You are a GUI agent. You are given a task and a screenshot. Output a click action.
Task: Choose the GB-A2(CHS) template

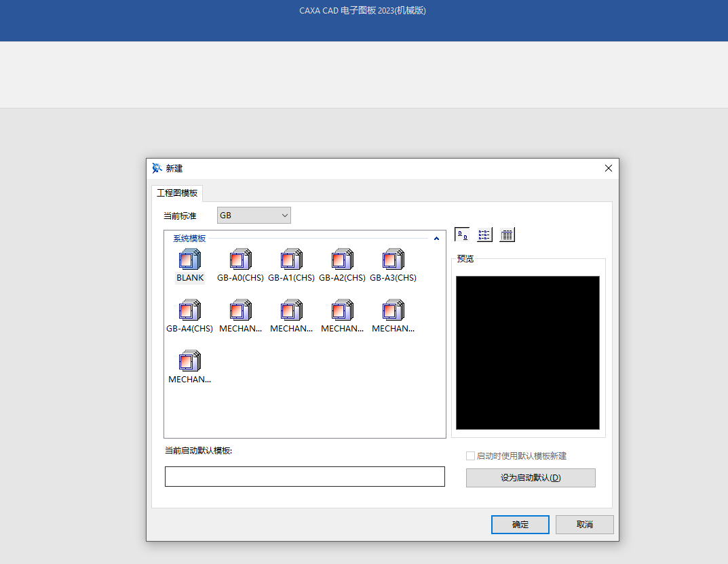coord(342,266)
